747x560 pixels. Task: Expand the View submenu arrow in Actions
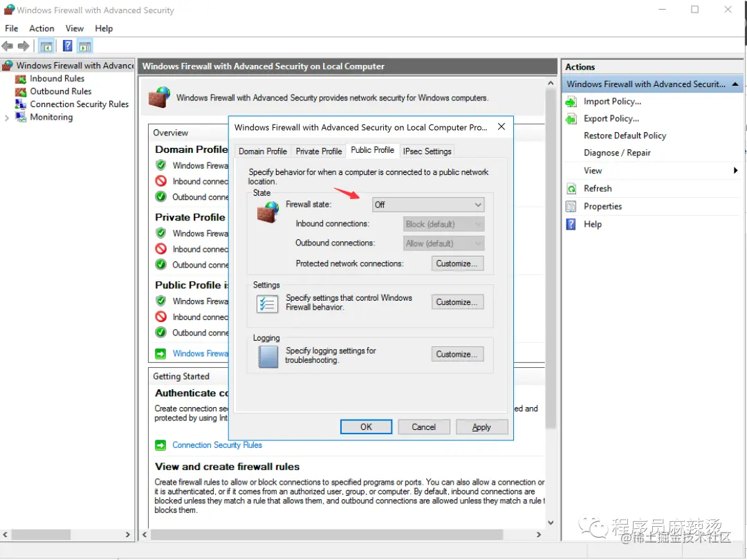point(735,171)
